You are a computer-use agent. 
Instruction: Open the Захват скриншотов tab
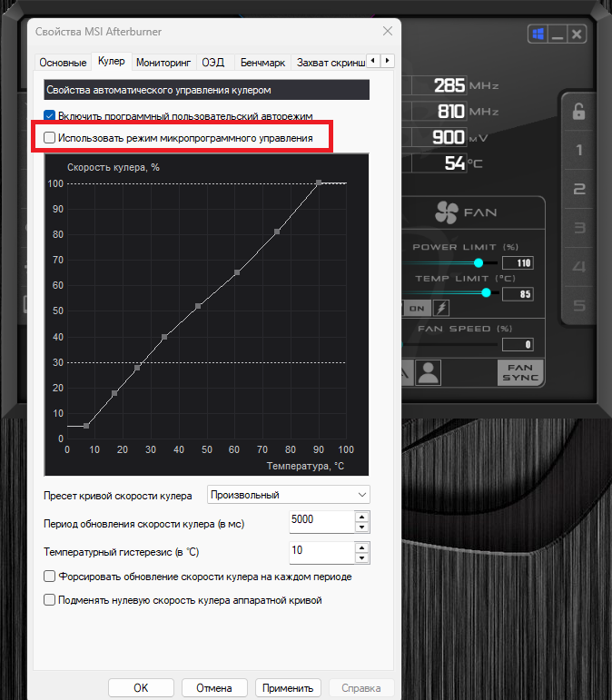(x=331, y=63)
